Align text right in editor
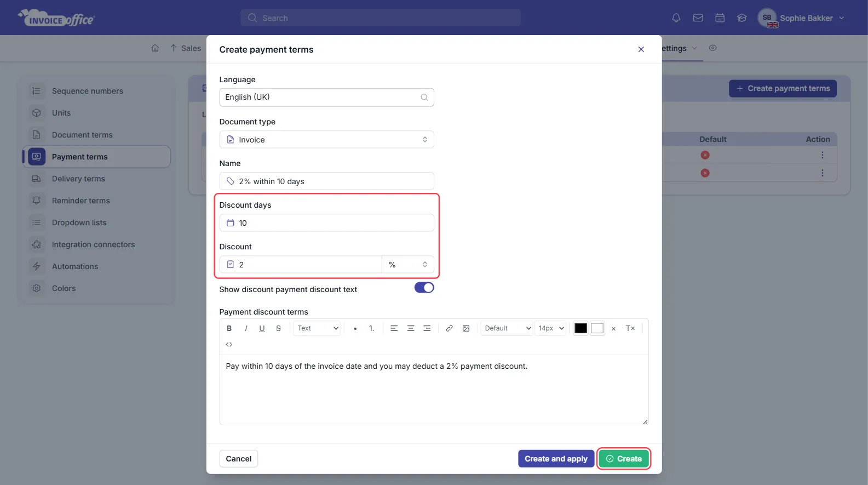Image resolution: width=868 pixels, height=485 pixels. pyautogui.click(x=427, y=328)
